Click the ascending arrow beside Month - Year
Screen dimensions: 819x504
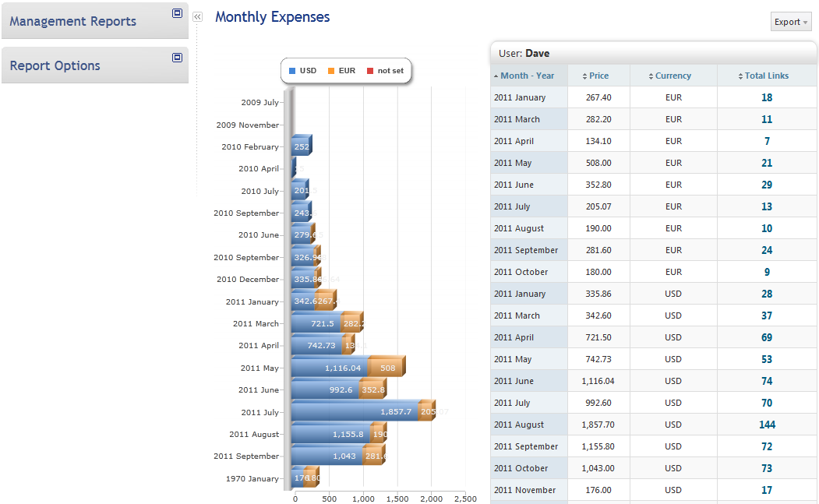click(x=496, y=76)
